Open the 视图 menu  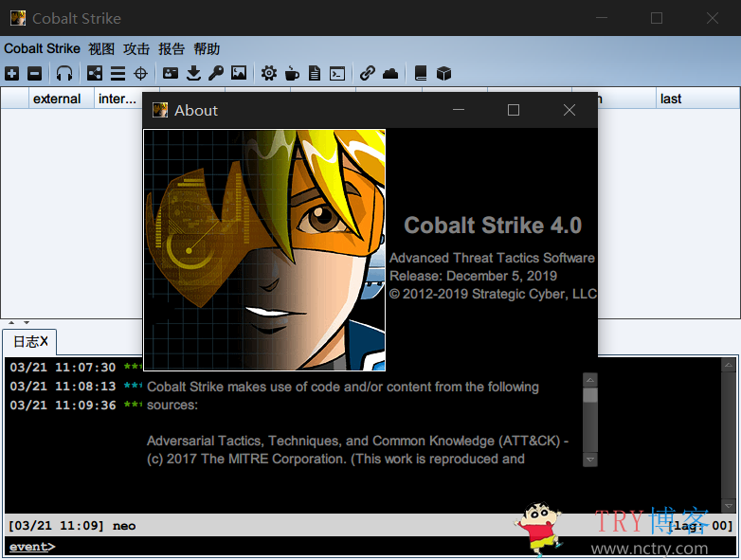(101, 48)
